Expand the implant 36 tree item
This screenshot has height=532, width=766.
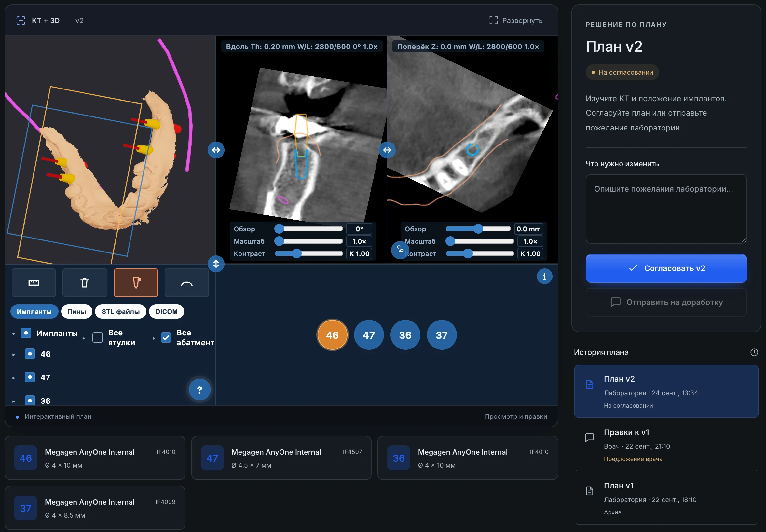click(x=14, y=401)
